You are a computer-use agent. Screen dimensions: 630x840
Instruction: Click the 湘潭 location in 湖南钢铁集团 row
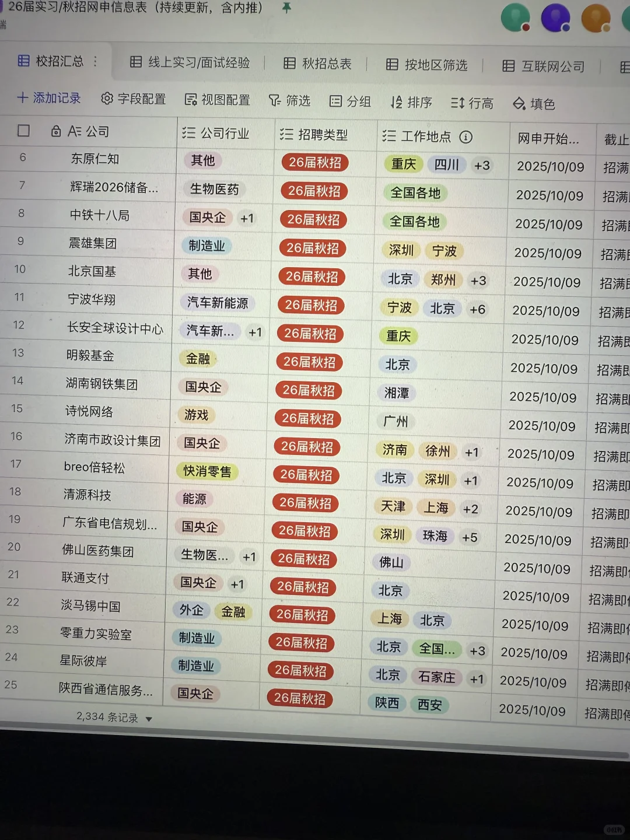pyautogui.click(x=397, y=393)
